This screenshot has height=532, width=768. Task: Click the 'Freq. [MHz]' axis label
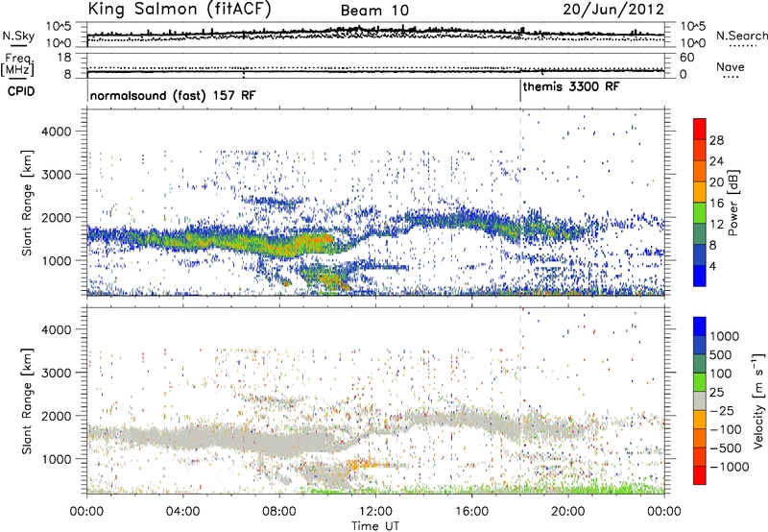pyautogui.click(x=18, y=65)
